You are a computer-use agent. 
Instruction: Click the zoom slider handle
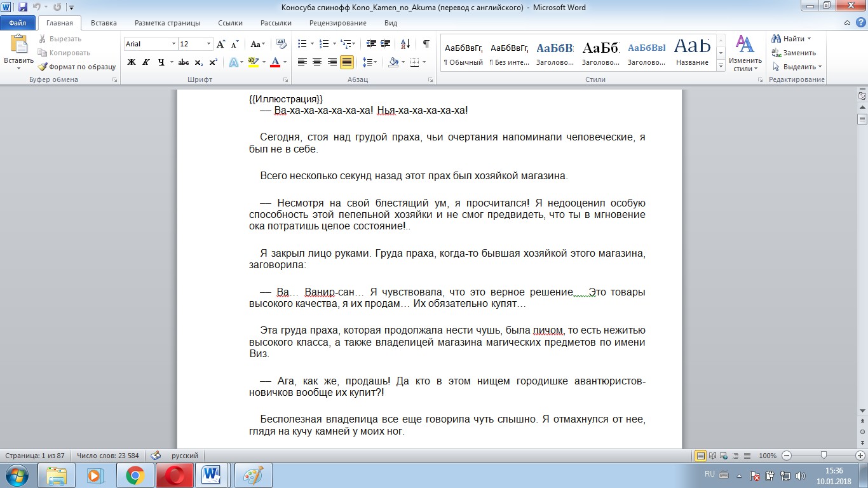click(x=824, y=456)
